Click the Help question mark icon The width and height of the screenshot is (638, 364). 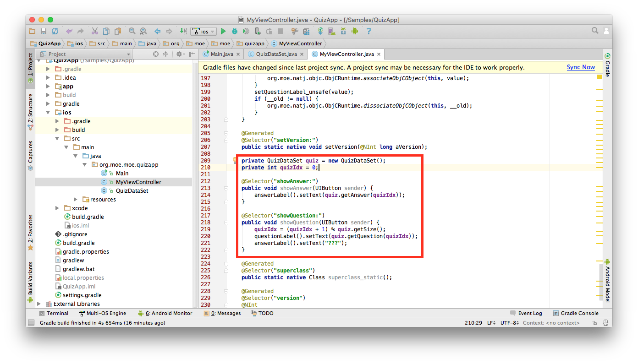[x=368, y=31]
